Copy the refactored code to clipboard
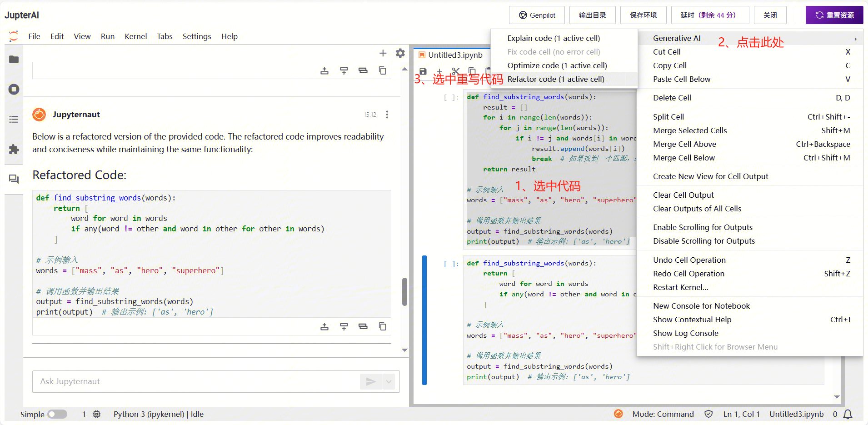This screenshot has height=425, width=868. pos(383,326)
